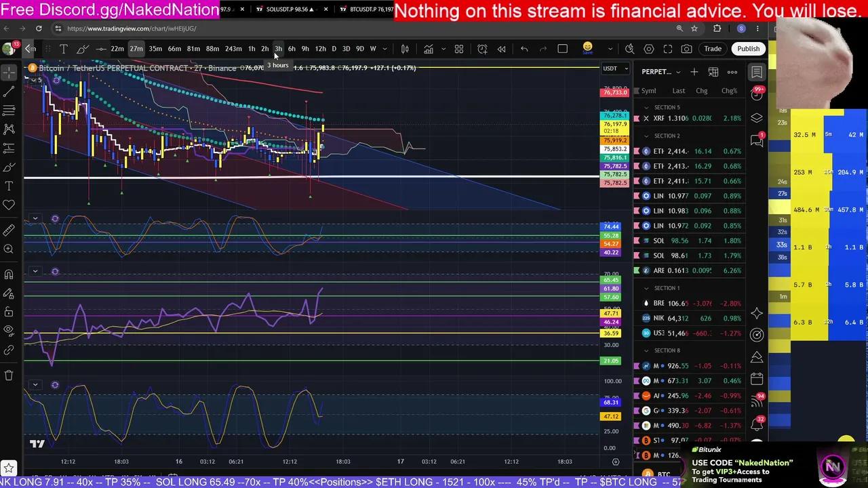The height and width of the screenshot is (488, 868).
Task: Toggle the watchlist panel icon
Action: pos(757,72)
